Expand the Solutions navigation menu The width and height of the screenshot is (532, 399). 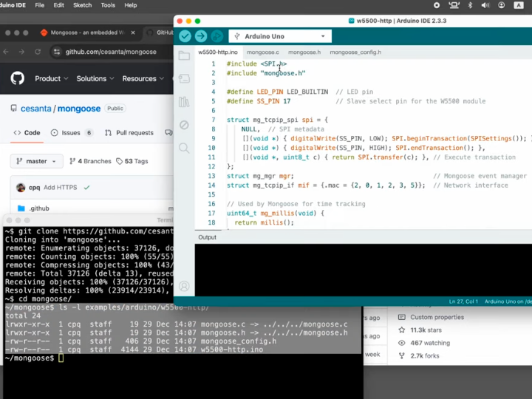coord(95,78)
